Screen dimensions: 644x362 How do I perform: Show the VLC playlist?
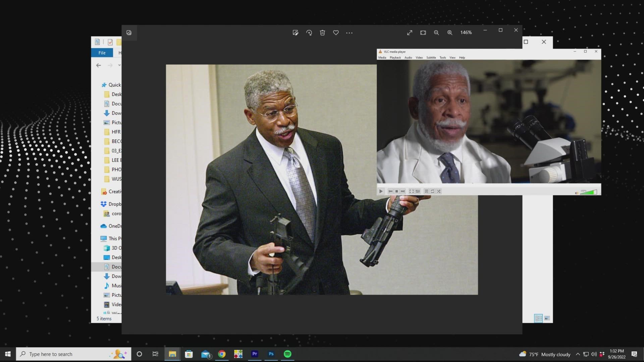pyautogui.click(x=426, y=191)
